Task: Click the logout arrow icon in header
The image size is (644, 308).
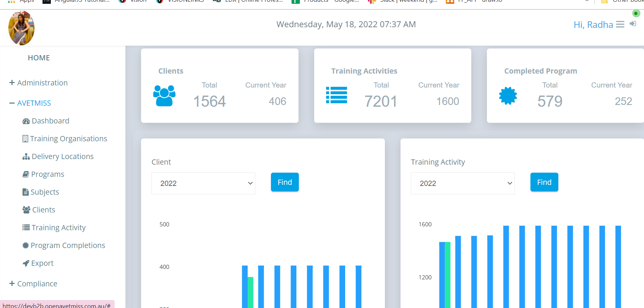Action: pos(633,24)
